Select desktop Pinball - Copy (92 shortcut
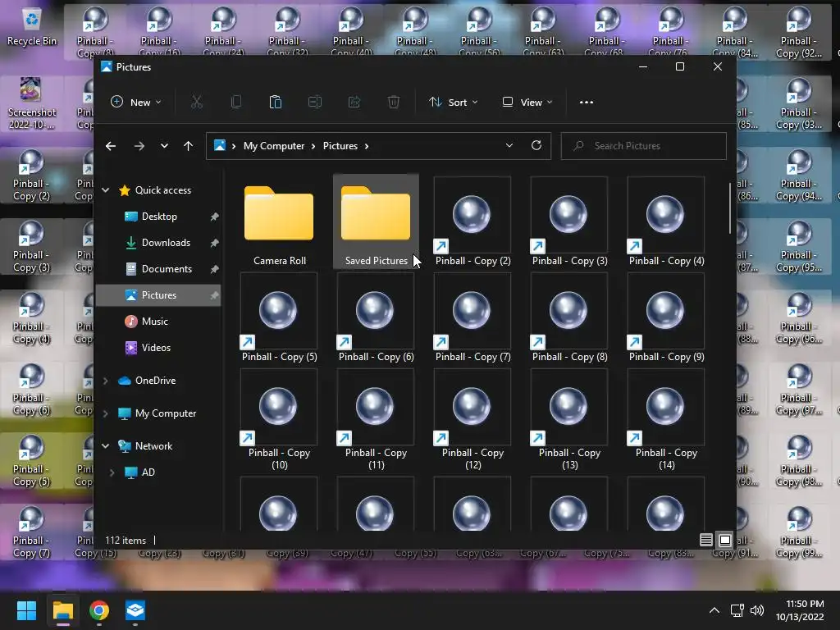This screenshot has width=840, height=630. 798,33
